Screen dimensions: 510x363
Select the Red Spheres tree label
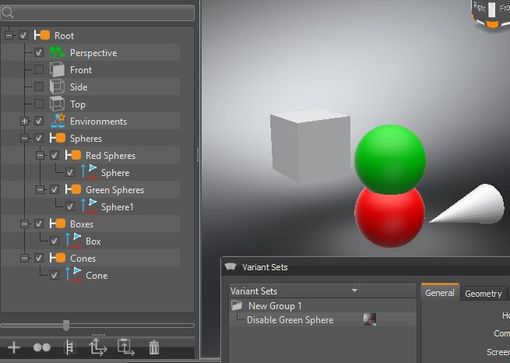[x=110, y=156]
